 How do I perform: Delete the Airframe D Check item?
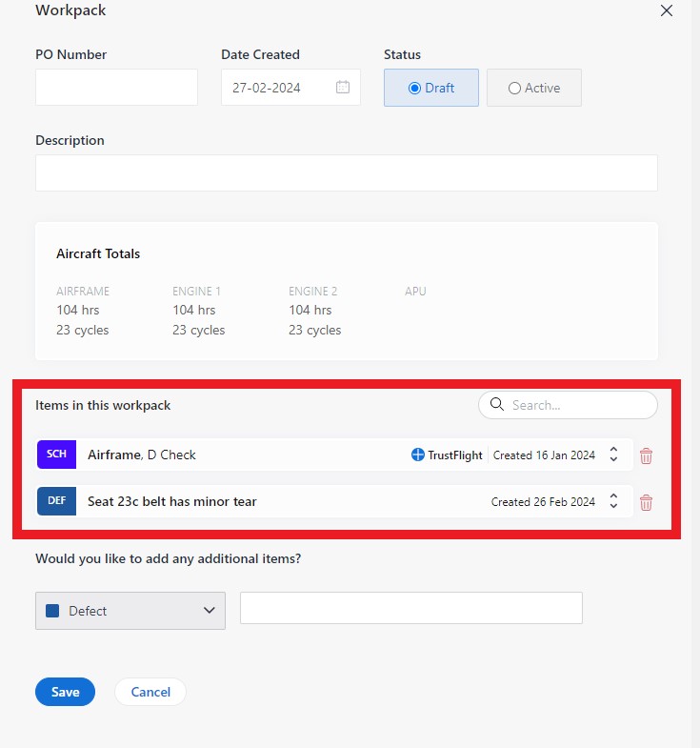(x=647, y=455)
